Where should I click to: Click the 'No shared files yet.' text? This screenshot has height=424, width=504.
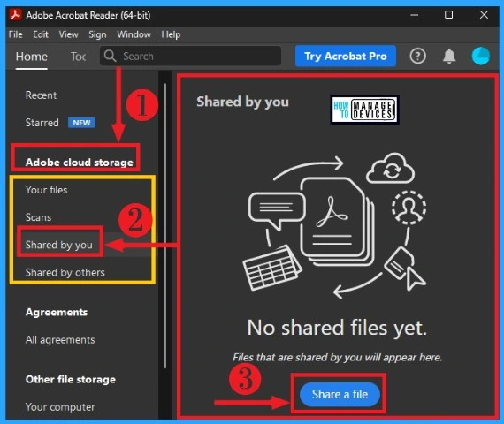[337, 328]
